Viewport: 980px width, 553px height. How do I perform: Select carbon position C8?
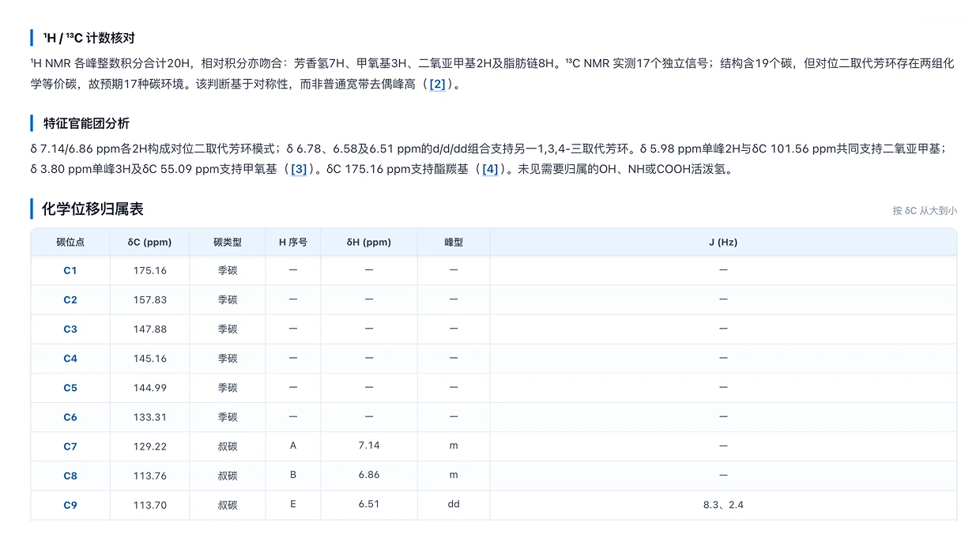(x=70, y=476)
